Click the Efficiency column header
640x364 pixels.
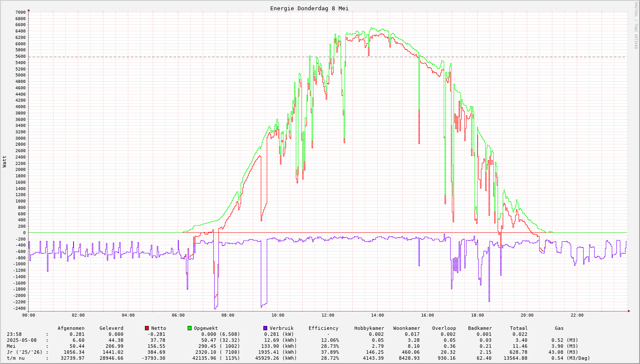[323, 328]
